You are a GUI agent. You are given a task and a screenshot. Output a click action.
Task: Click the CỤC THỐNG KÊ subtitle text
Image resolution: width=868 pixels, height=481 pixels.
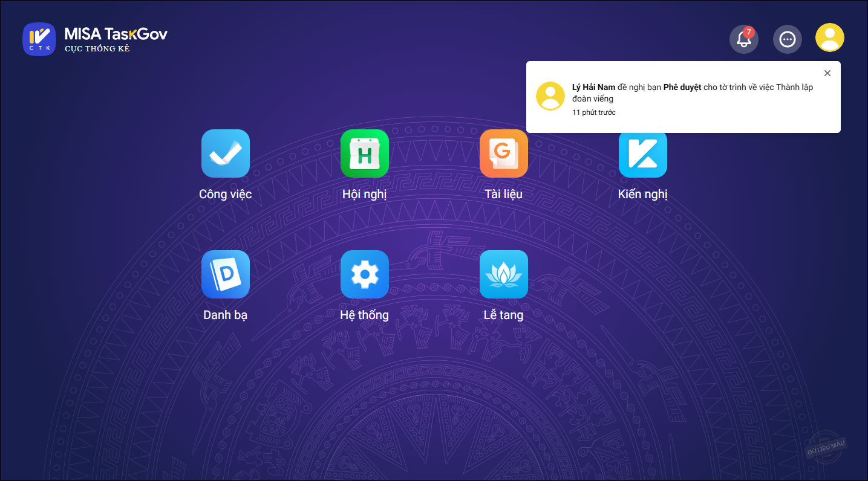(x=97, y=49)
